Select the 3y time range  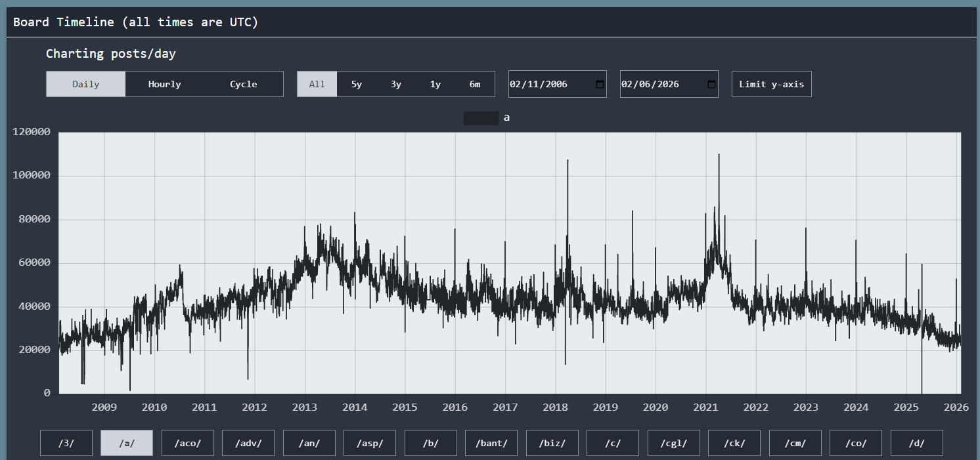point(396,84)
